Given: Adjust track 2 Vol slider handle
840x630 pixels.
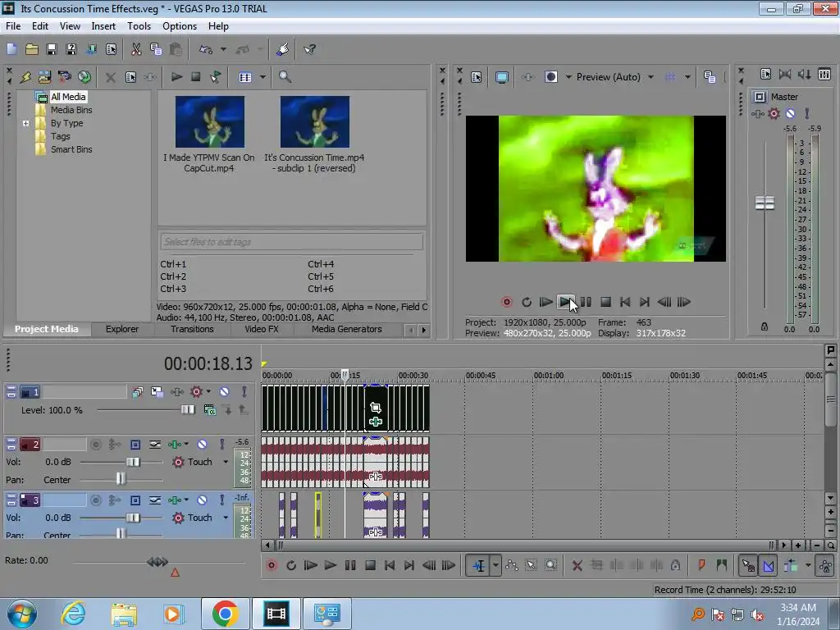Looking at the screenshot, I should (133, 462).
